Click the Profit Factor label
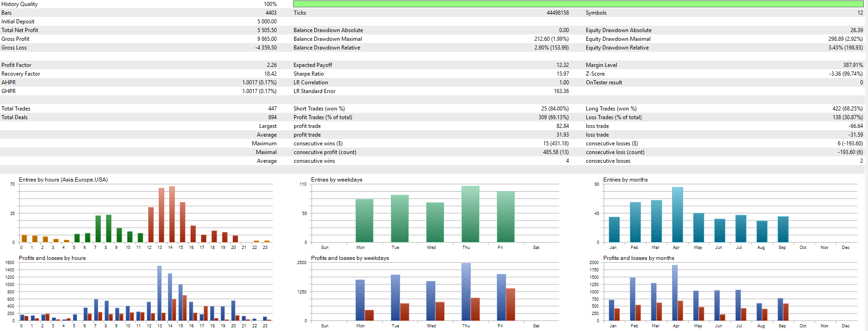The height and width of the screenshot is (331, 868). point(17,65)
